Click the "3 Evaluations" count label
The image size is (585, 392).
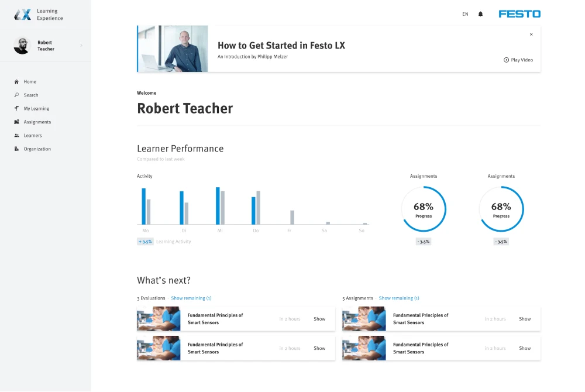tap(151, 298)
